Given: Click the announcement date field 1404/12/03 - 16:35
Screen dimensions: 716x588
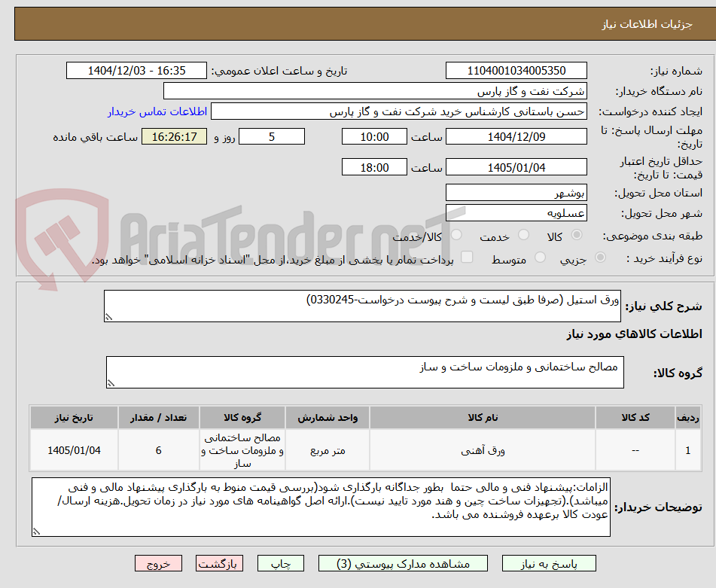Looking at the screenshot, I should [x=136, y=71].
